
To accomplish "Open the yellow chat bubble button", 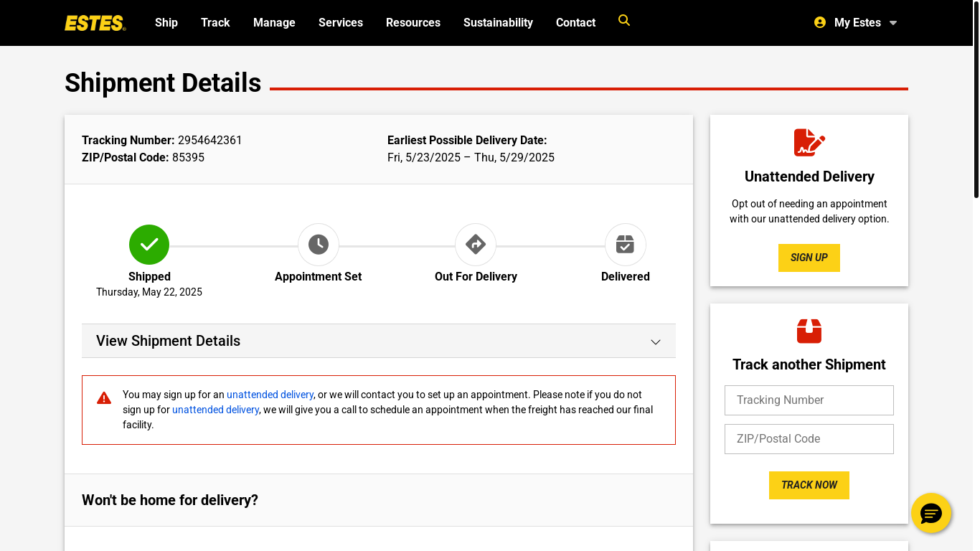I will click(x=931, y=513).
